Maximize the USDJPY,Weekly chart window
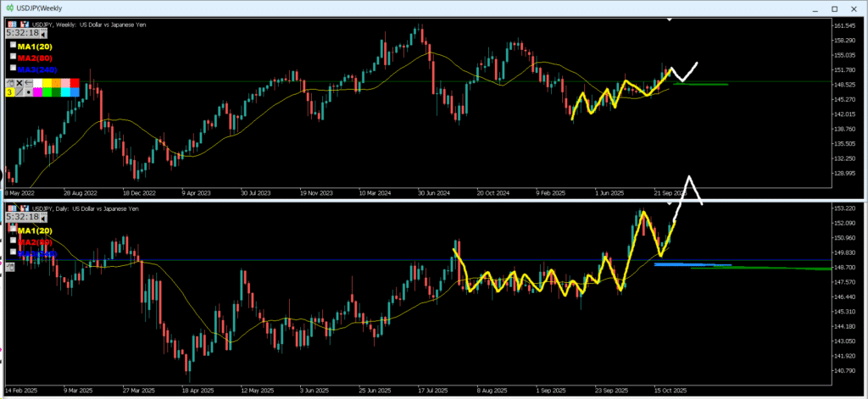Viewport: 868px width, 399px height. click(836, 8)
